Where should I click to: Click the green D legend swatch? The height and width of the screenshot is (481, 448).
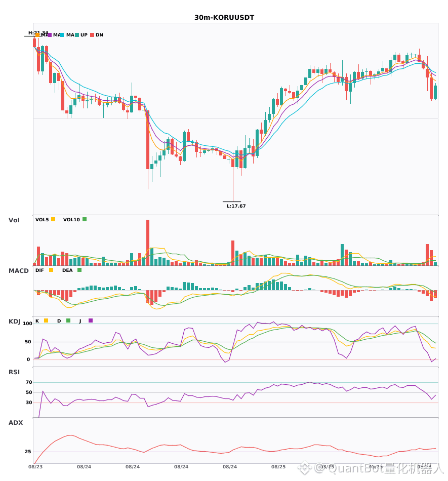point(68,320)
